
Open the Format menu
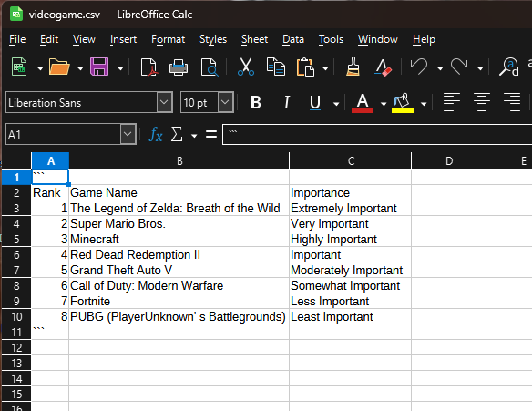pos(168,39)
